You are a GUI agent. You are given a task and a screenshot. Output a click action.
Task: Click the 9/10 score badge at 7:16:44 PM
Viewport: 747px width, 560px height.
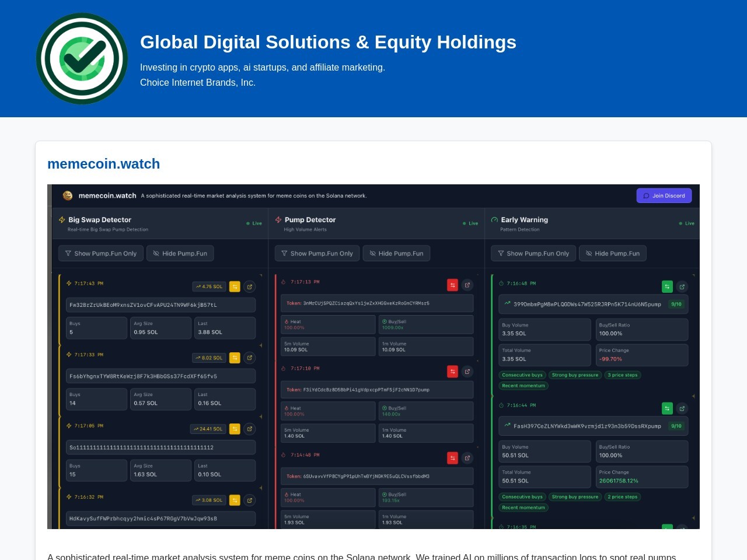pos(676,426)
